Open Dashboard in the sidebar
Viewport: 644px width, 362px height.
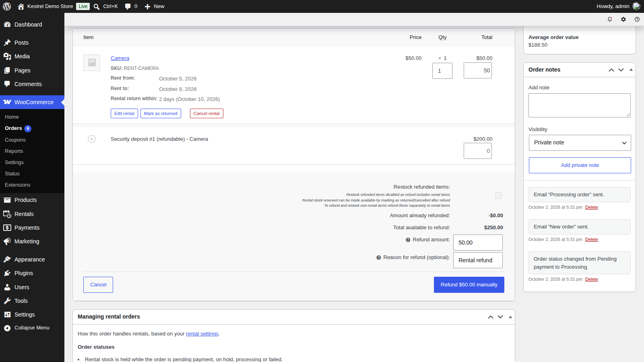[x=32, y=25]
